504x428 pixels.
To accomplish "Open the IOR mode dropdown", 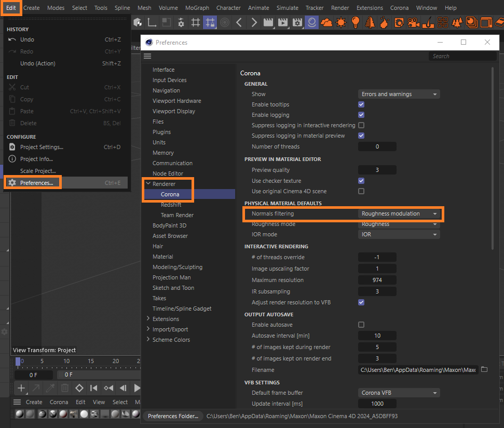I will pos(399,234).
